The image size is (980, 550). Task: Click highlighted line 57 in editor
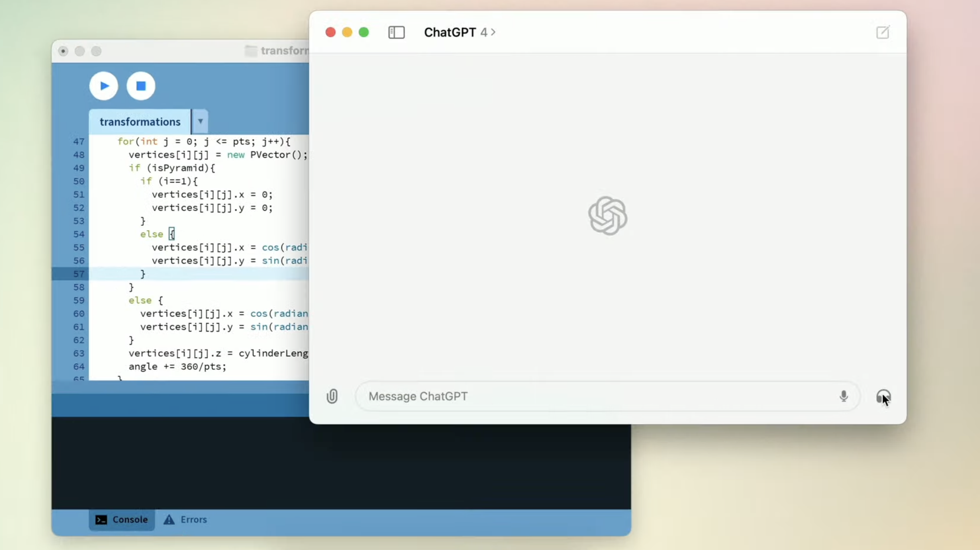coord(144,274)
